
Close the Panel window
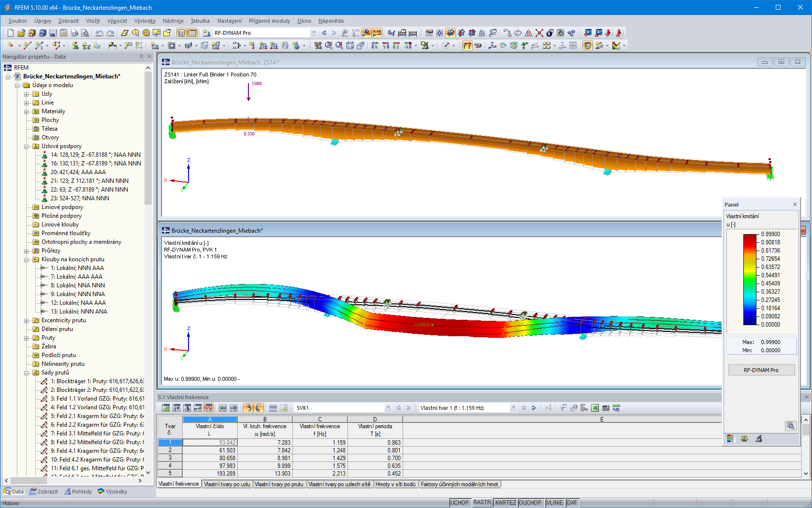pyautogui.click(x=795, y=205)
